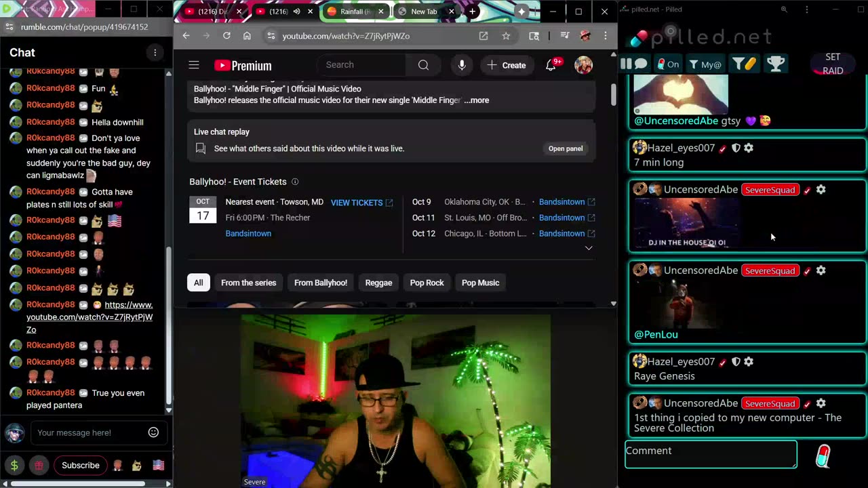868x488 pixels.
Task: Open Pilled window zoom magnifier icon
Action: pos(784,9)
